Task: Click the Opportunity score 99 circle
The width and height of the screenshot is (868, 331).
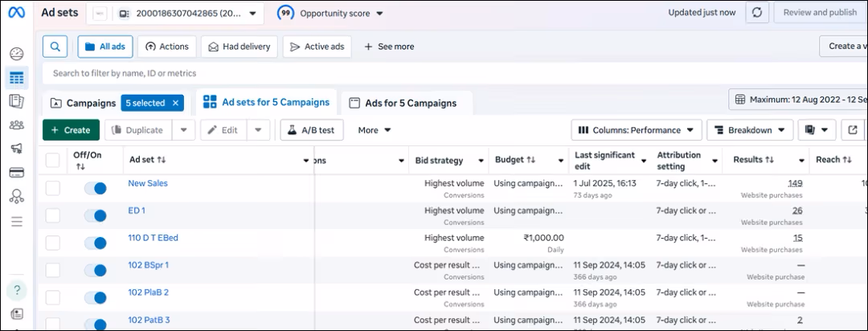Action: [285, 13]
